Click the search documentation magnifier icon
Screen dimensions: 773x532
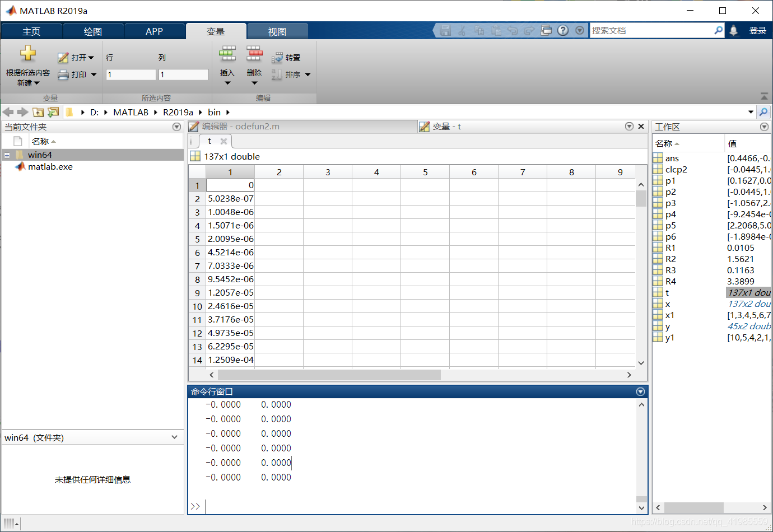[719, 30]
